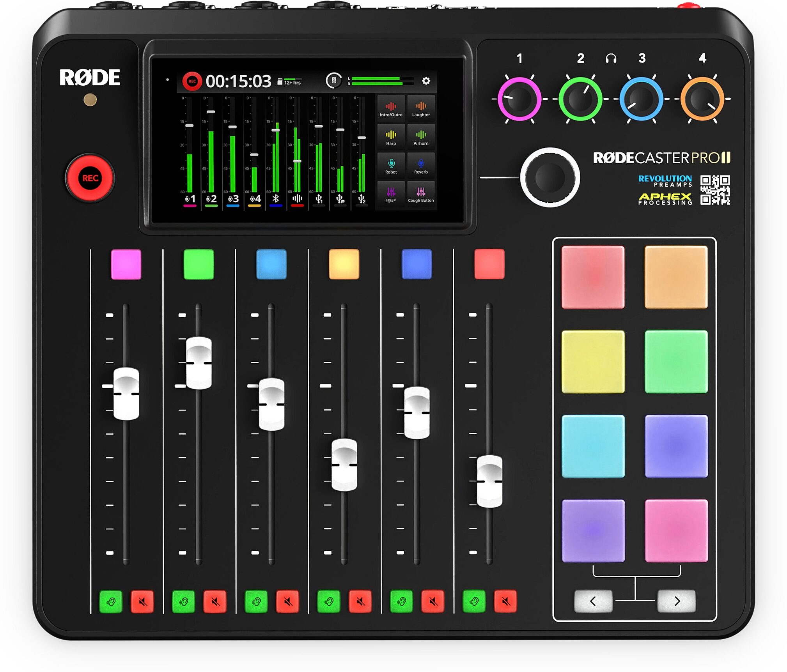
Task: Click the next pad bank right arrow button
Action: 677,601
